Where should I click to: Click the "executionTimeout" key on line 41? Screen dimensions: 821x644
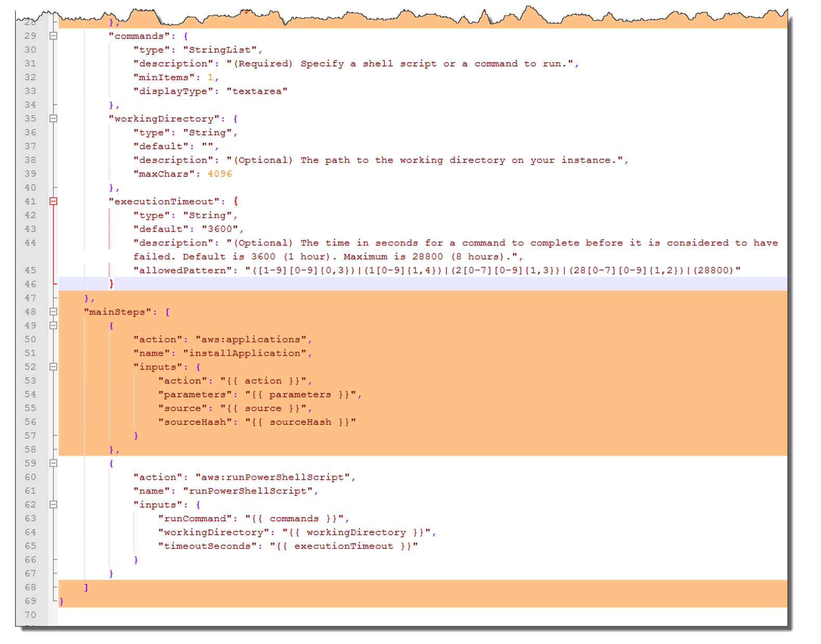(x=164, y=201)
